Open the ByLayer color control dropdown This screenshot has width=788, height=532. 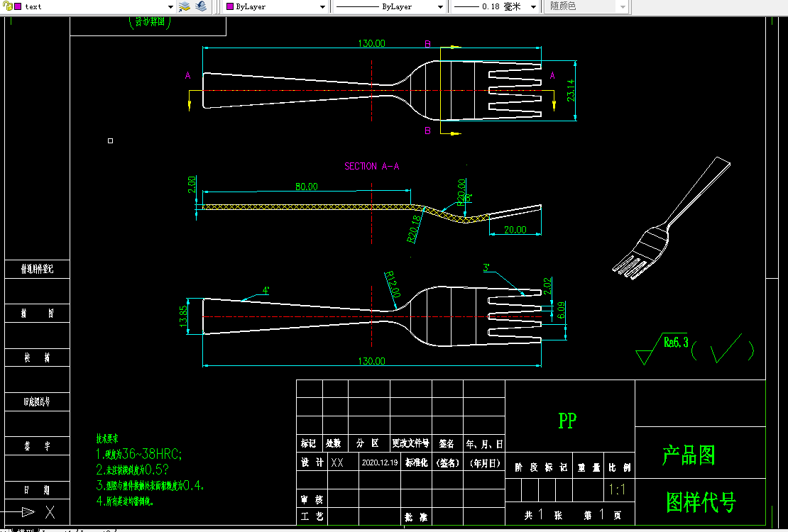276,7
